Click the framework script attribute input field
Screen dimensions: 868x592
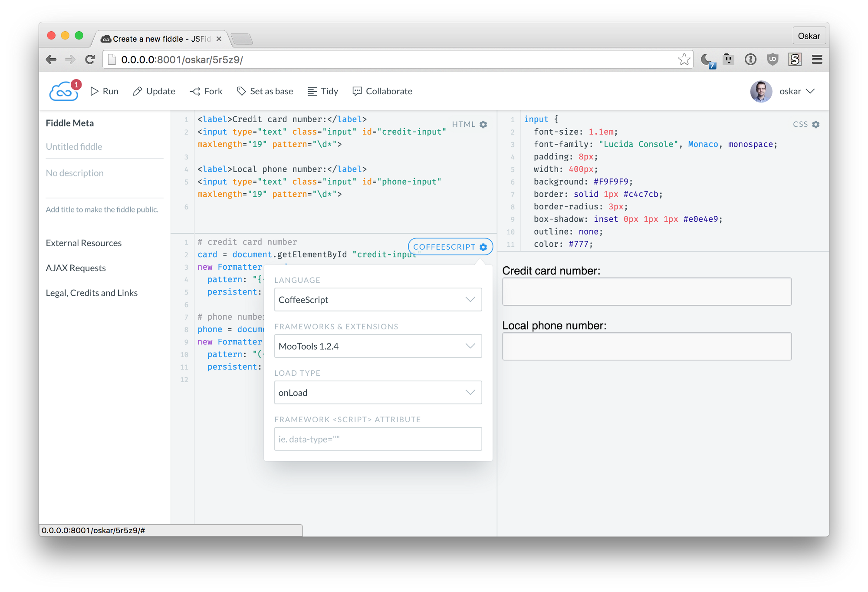pyautogui.click(x=378, y=439)
